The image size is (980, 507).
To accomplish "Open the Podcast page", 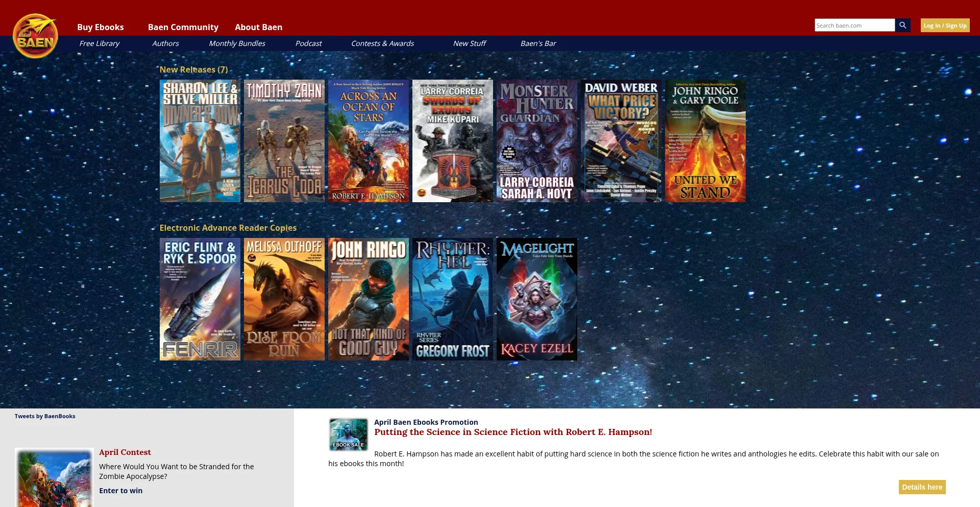I will pos(308,43).
